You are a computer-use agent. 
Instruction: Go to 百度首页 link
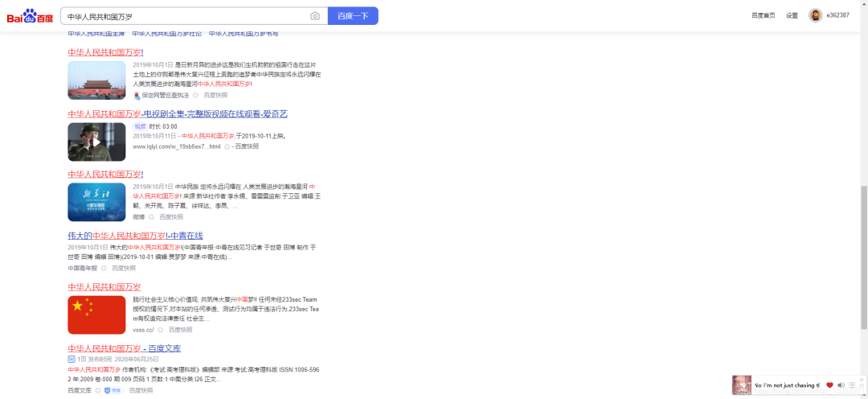763,15
